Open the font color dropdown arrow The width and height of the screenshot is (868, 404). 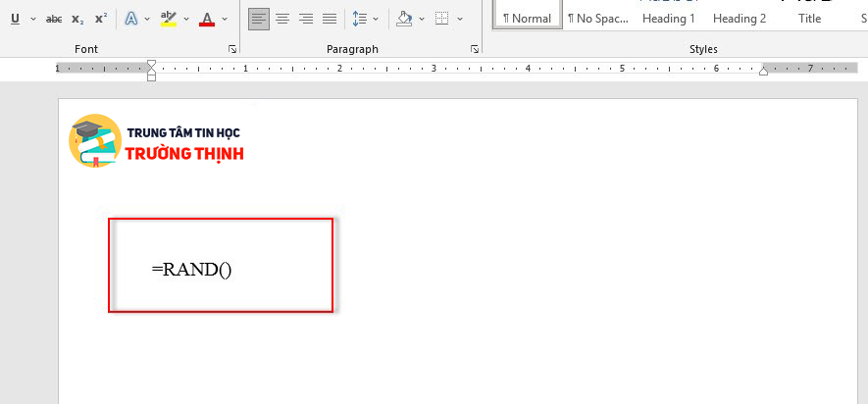coord(225,19)
